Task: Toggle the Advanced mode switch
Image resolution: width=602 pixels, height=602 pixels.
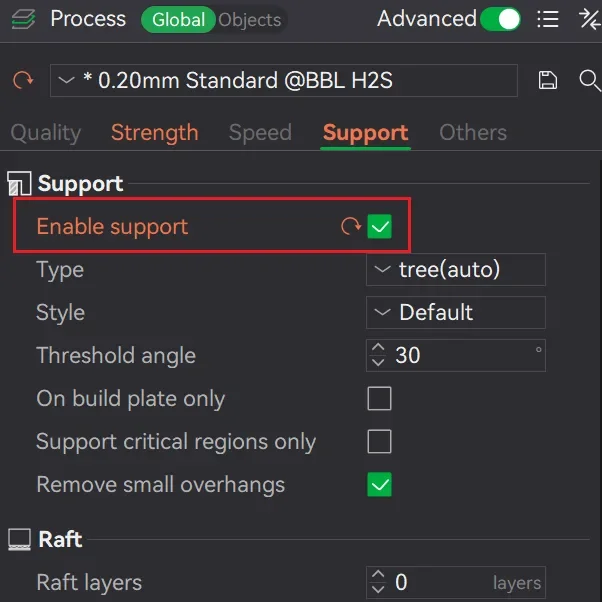Action: click(501, 19)
